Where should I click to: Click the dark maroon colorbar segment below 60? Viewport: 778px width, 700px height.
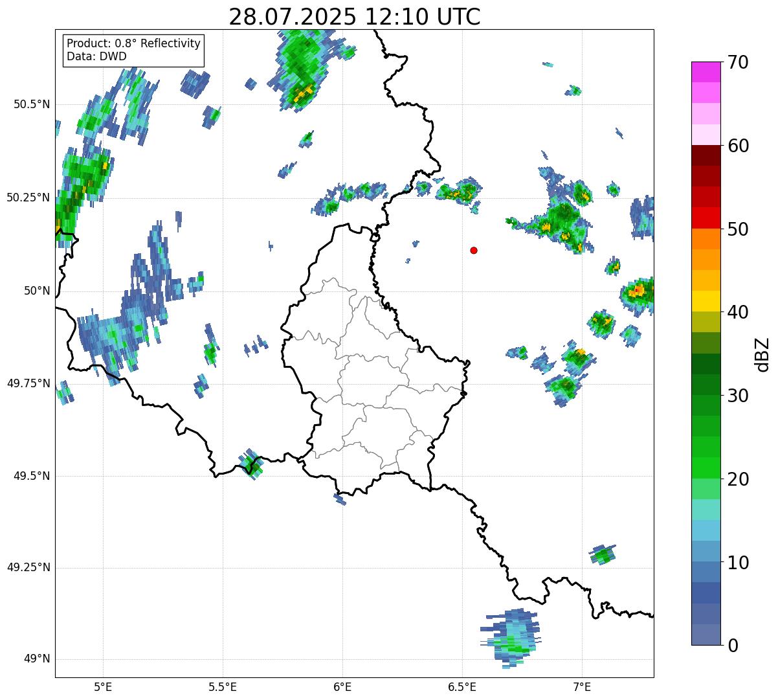[706, 155]
